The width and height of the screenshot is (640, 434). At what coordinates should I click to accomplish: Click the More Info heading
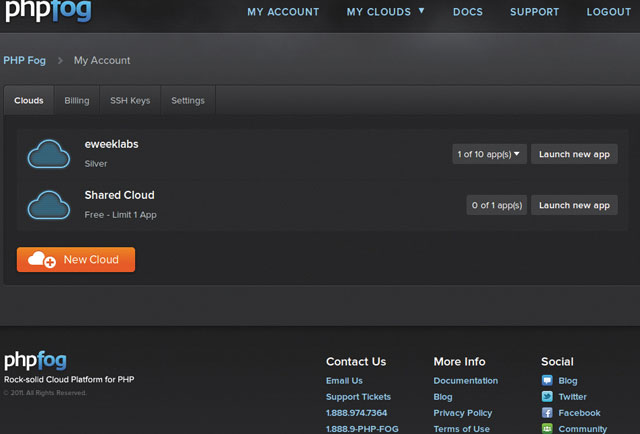click(x=459, y=362)
